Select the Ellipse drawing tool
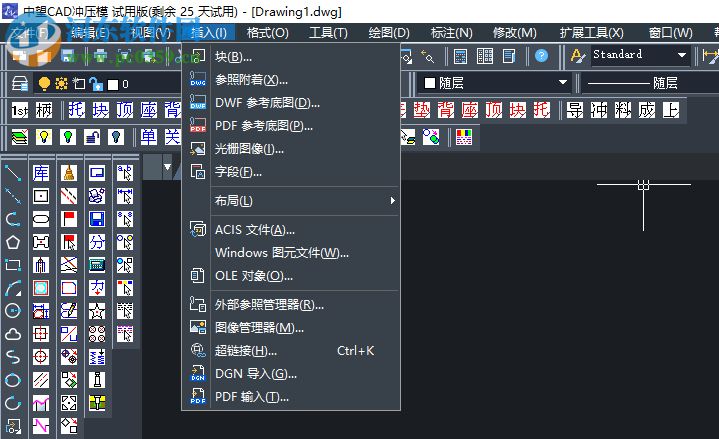The image size is (719, 439). [13, 380]
